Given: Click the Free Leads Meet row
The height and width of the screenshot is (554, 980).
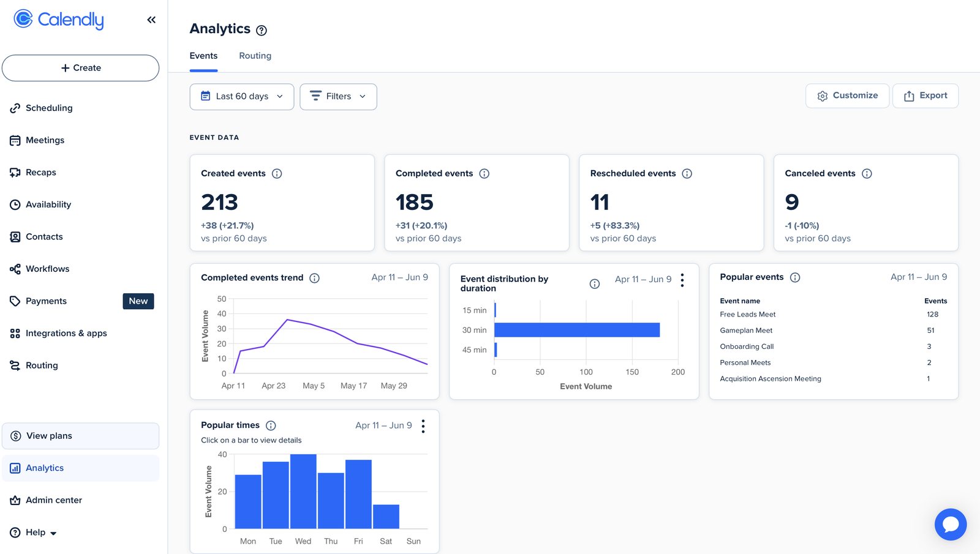Looking at the screenshot, I should 833,315.
